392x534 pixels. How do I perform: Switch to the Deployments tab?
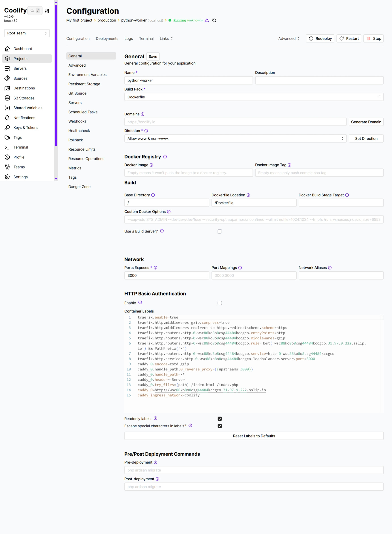point(107,38)
